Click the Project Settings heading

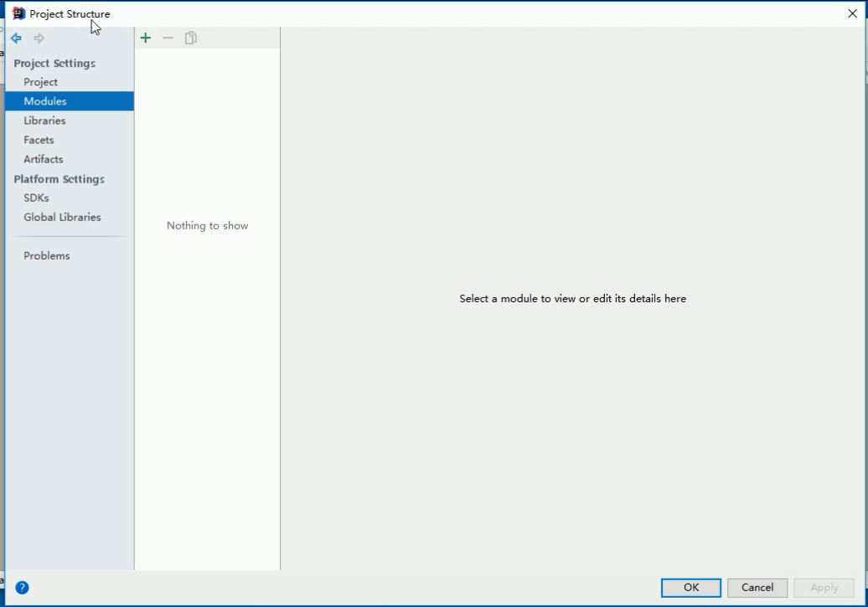(x=54, y=63)
